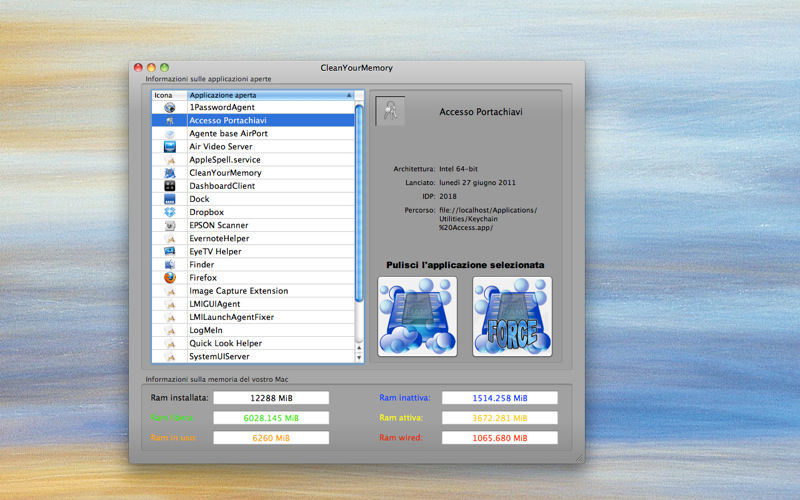Screen dimensions: 800x500
Task: Select Air Video Server entry
Action: point(253,146)
